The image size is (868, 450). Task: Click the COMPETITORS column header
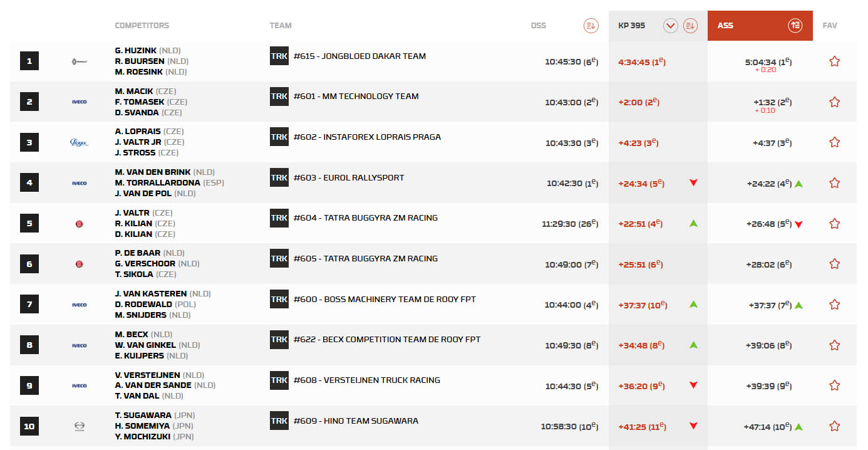click(142, 26)
